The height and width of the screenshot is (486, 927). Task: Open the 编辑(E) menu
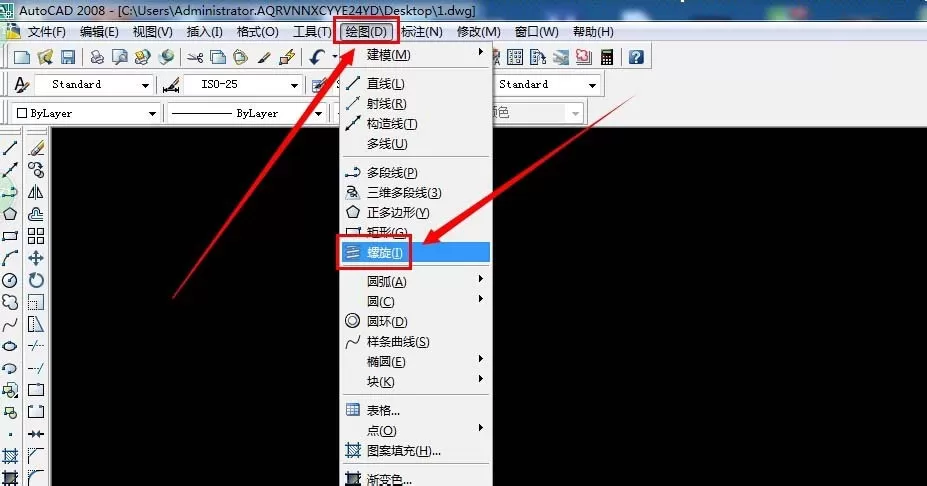(x=99, y=32)
